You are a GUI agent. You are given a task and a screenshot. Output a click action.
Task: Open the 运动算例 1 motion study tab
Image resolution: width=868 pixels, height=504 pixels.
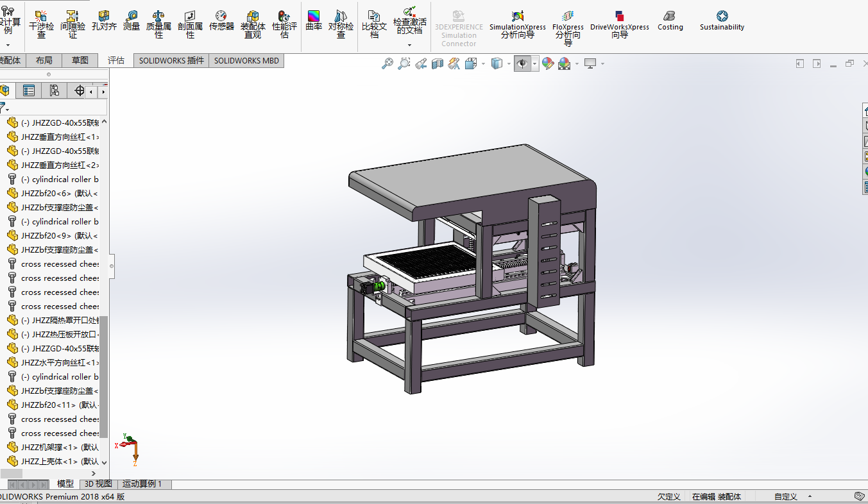tap(142, 484)
